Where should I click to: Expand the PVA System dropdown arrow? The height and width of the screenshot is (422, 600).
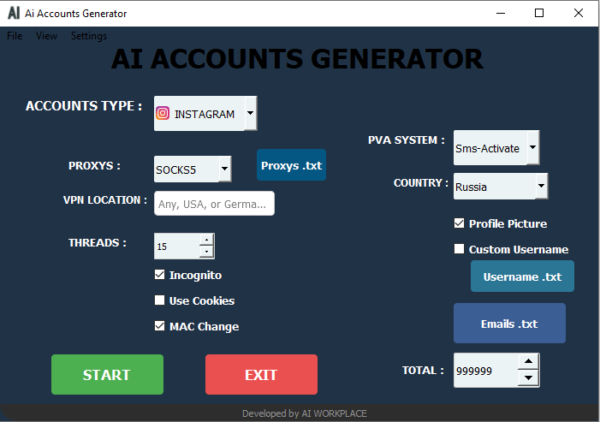point(533,147)
